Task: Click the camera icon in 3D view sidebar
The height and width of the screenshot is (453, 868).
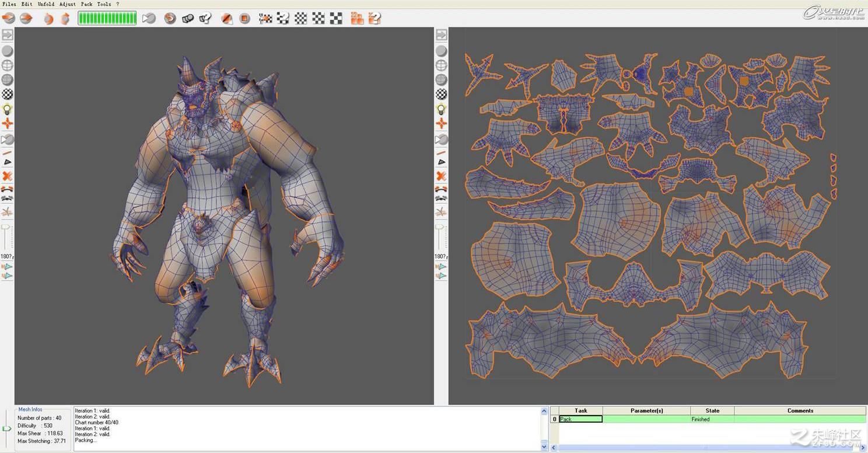Action: [x=7, y=140]
